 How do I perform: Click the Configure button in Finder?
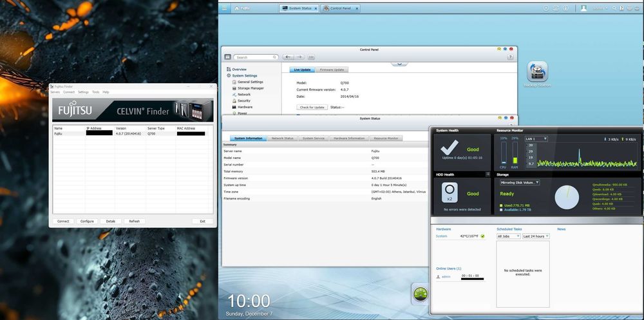87,221
